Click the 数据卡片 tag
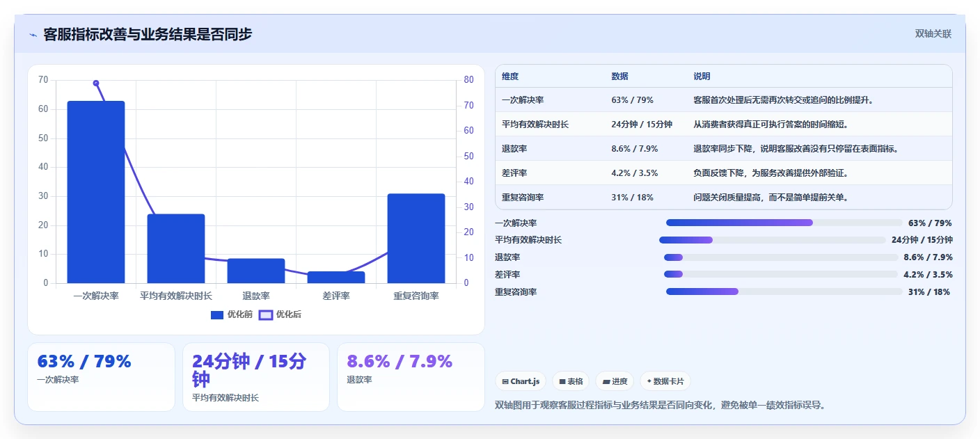 (665, 381)
